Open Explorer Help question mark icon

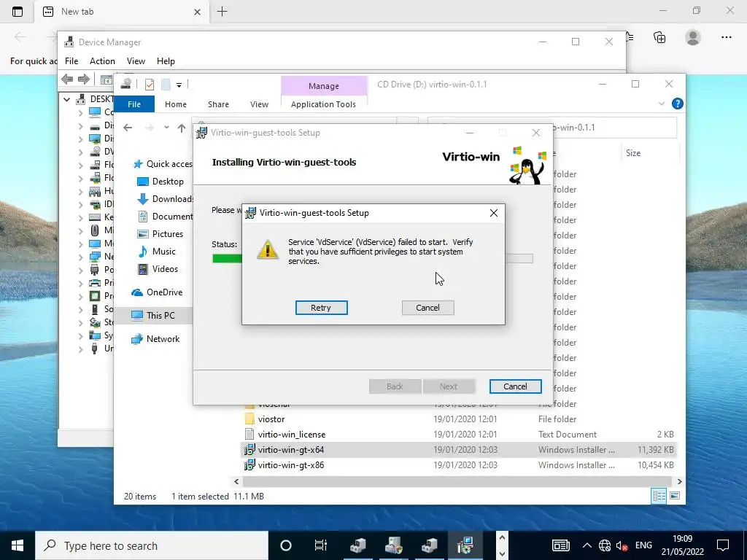click(677, 104)
